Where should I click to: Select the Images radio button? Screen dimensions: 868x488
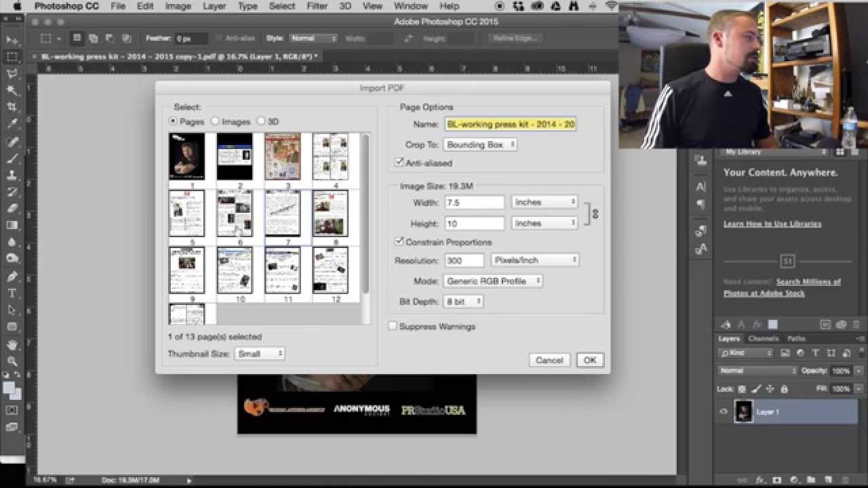[x=215, y=121]
